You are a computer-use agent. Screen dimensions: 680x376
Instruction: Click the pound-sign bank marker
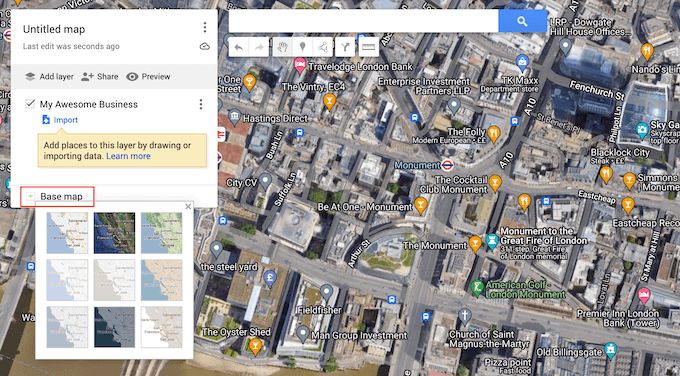pos(270,278)
